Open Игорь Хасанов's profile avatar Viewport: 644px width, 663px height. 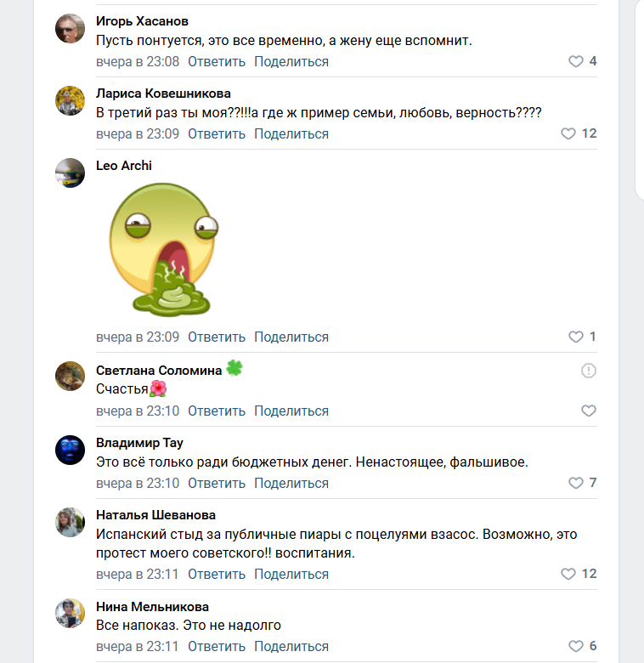(x=70, y=28)
